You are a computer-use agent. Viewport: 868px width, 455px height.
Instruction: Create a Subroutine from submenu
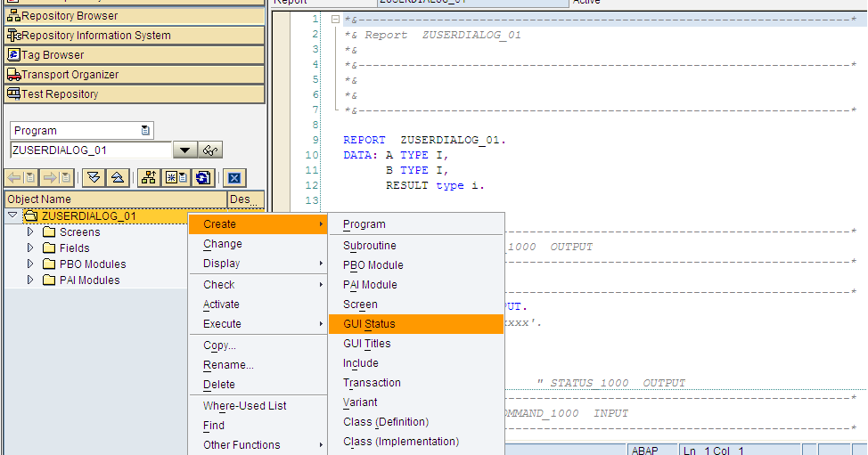pyautogui.click(x=416, y=246)
